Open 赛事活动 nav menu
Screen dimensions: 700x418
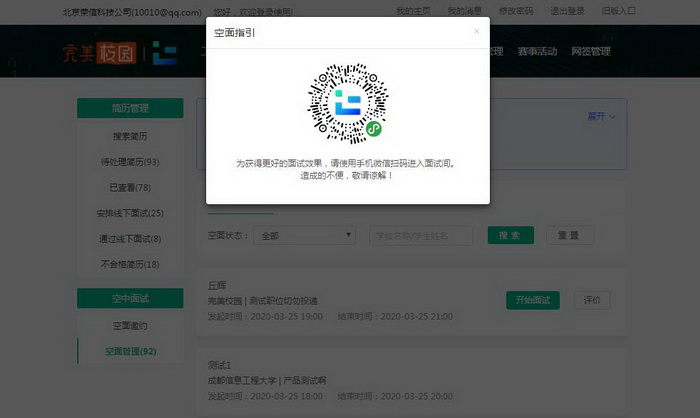pyautogui.click(x=537, y=51)
